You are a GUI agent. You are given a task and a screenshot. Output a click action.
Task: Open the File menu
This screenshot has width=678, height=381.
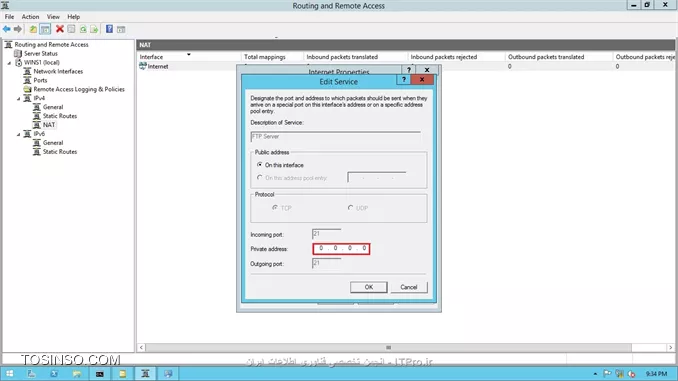click(x=9, y=16)
